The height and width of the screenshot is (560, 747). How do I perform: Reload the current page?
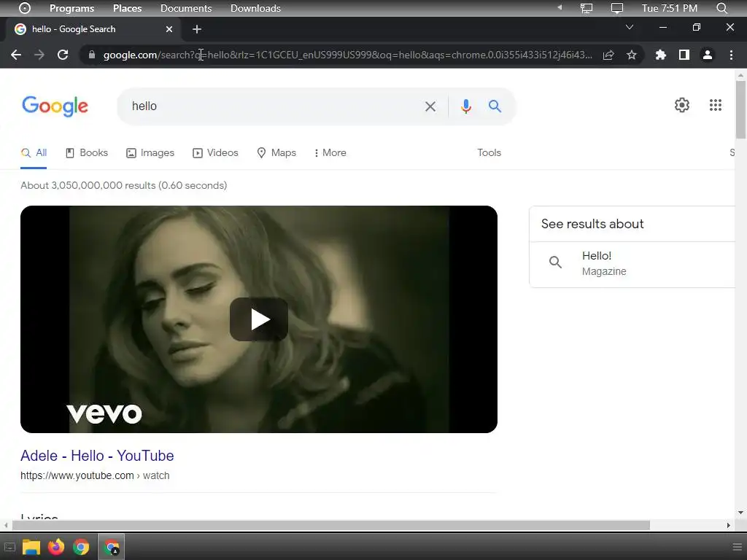coord(63,55)
